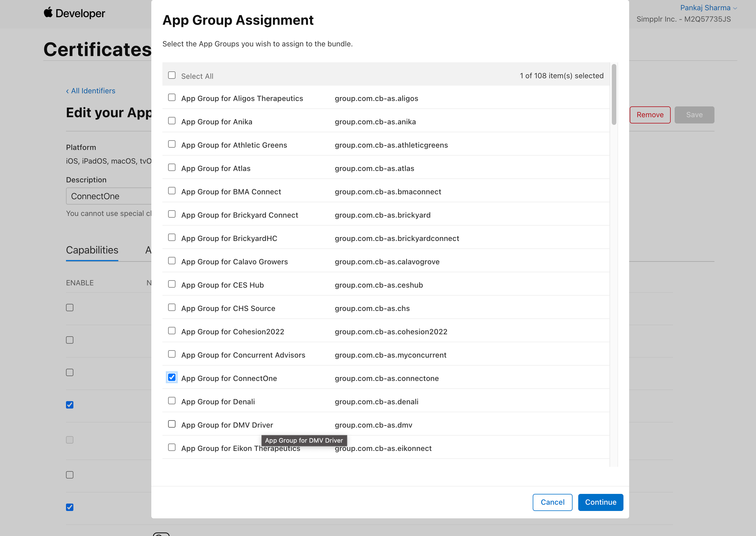Viewport: 756px width, 536px height.
Task: Click identifier group.com.cb-as.aligos
Action: [x=376, y=98]
